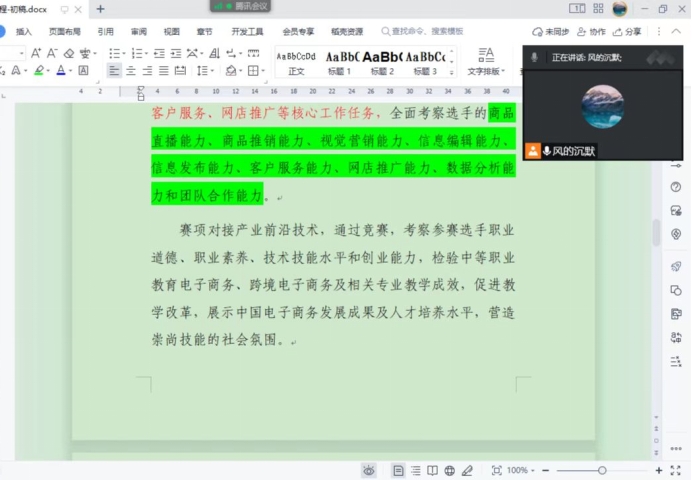Open the 视图 tab
692x480 pixels.
pyautogui.click(x=171, y=31)
